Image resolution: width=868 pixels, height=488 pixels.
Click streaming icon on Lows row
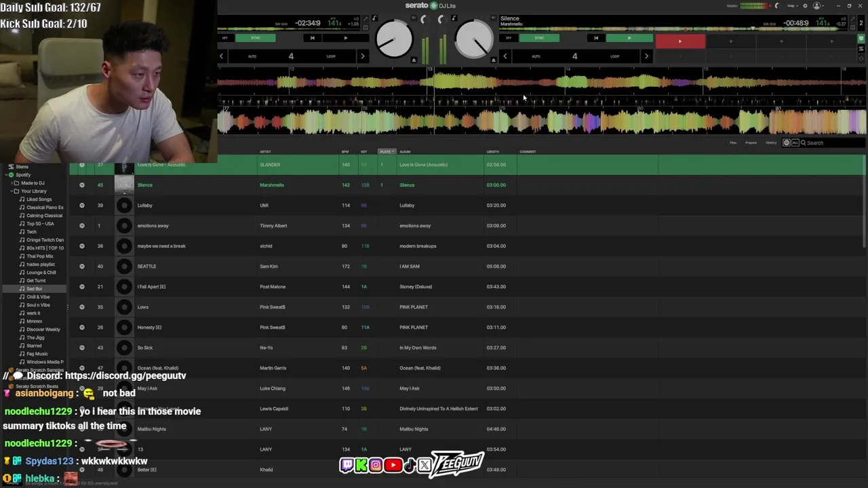click(x=82, y=307)
